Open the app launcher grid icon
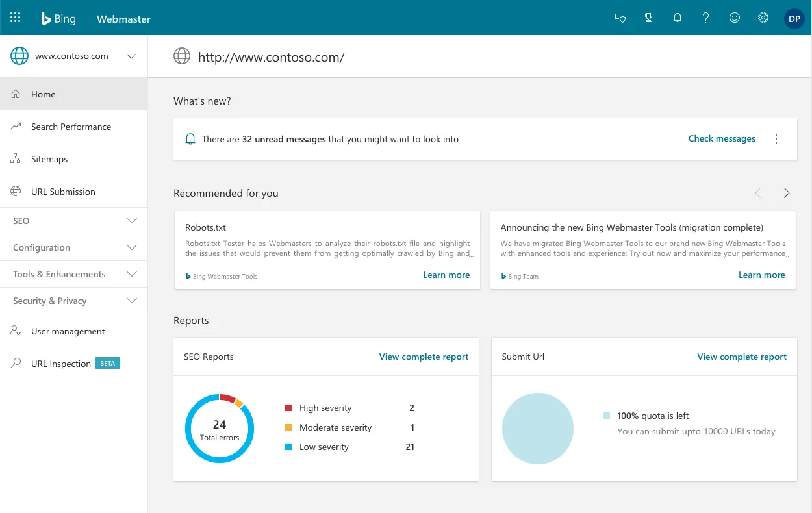812x513 pixels. [x=16, y=18]
